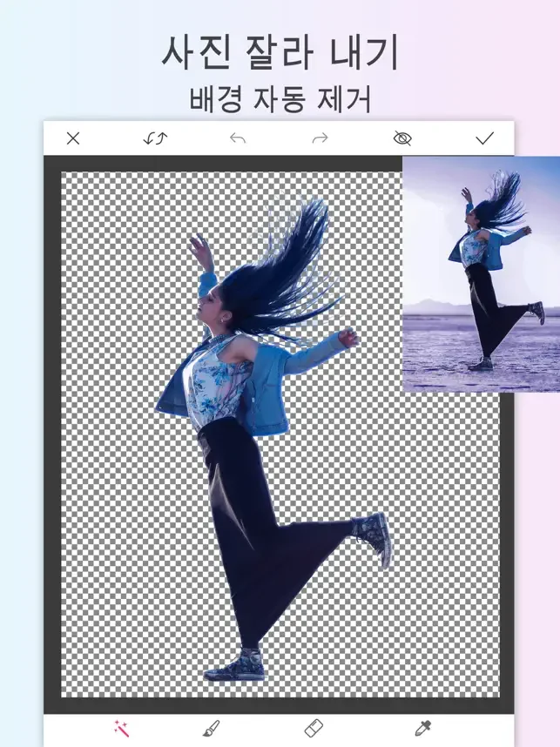Select the Brush tool
Viewport: 560px width, 747px height.
click(211, 729)
